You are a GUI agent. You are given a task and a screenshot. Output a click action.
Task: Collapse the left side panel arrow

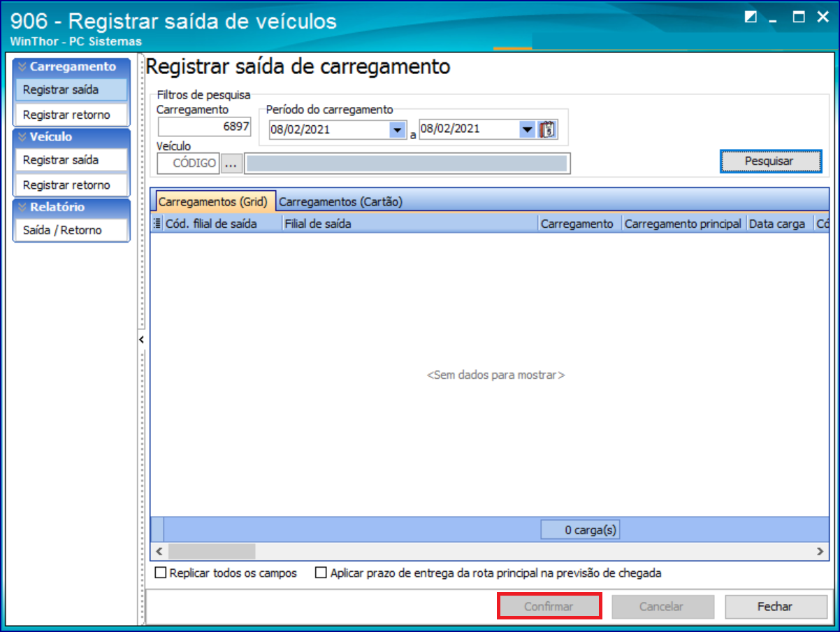click(x=140, y=340)
